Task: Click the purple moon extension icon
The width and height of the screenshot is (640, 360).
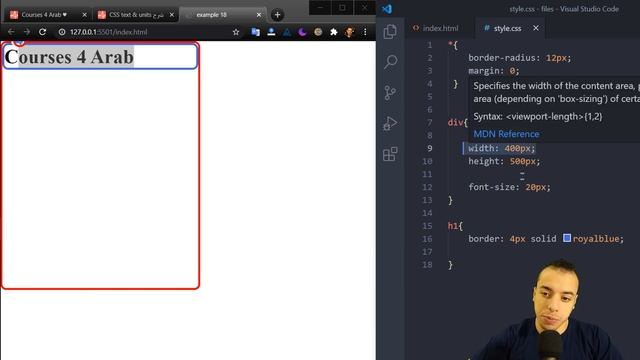Action: click(x=302, y=32)
